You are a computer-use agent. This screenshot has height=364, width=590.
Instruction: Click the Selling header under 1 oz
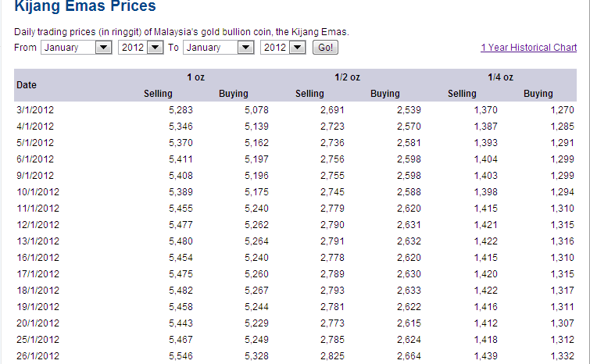coord(158,94)
